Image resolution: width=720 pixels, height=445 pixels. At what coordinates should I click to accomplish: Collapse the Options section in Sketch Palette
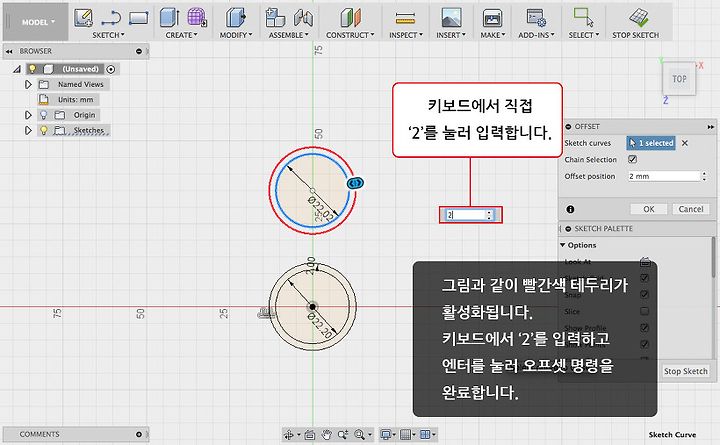[x=562, y=245]
